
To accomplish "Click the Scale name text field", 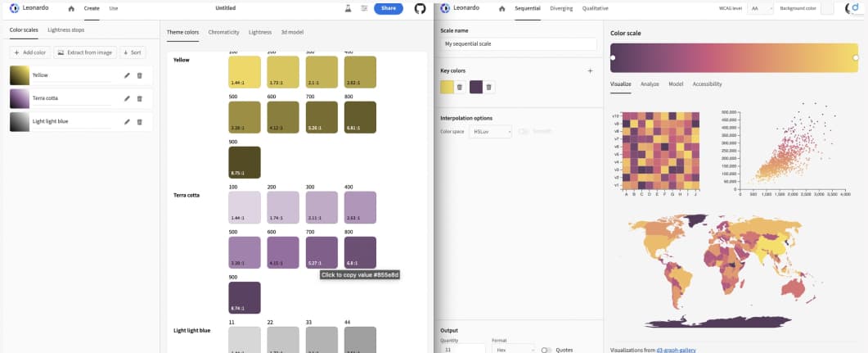I will (x=517, y=43).
